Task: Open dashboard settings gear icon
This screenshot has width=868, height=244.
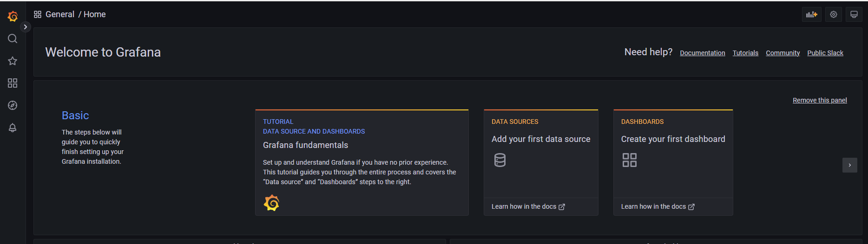Action: (834, 14)
